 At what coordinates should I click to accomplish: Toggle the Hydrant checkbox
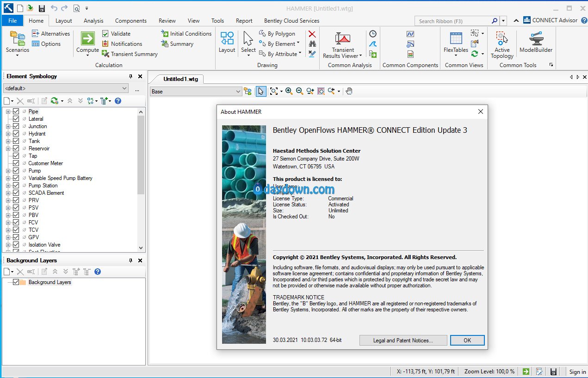[16, 134]
